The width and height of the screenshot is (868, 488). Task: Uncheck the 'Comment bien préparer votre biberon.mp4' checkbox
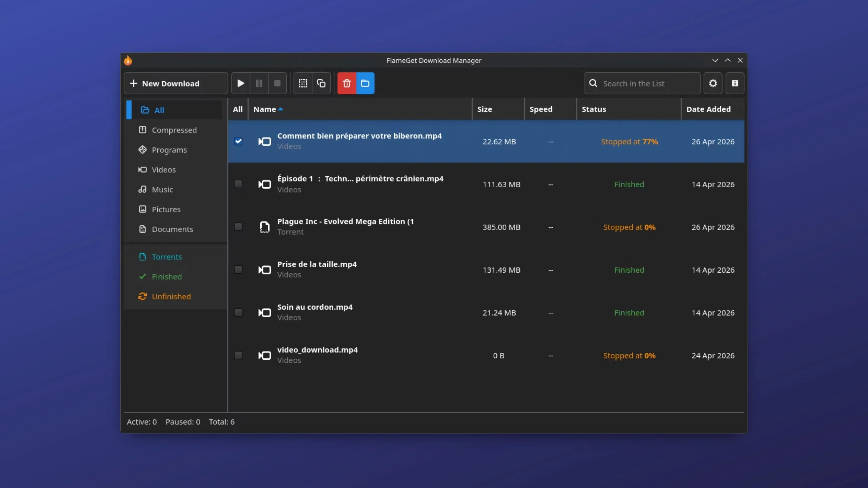point(238,142)
